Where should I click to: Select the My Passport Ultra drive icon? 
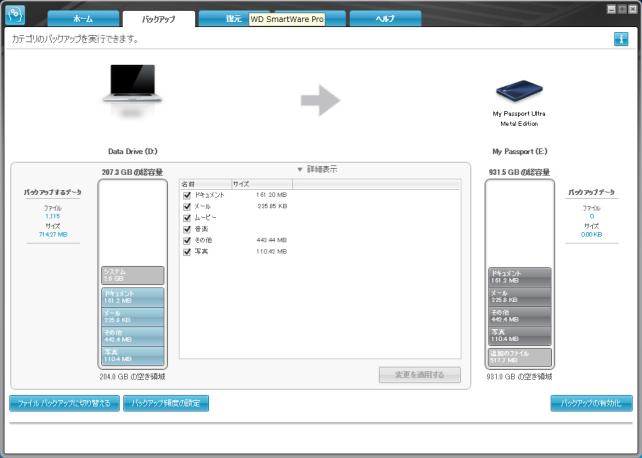coord(519,90)
